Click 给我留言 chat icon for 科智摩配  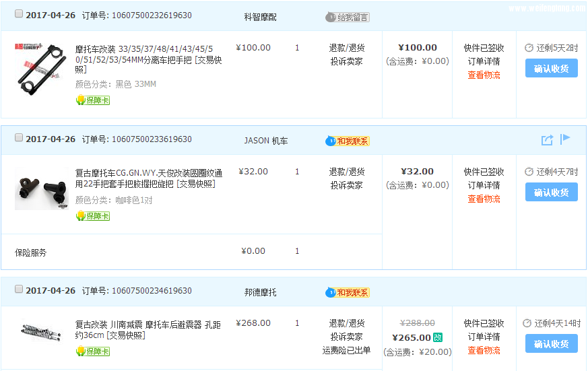[348, 18]
